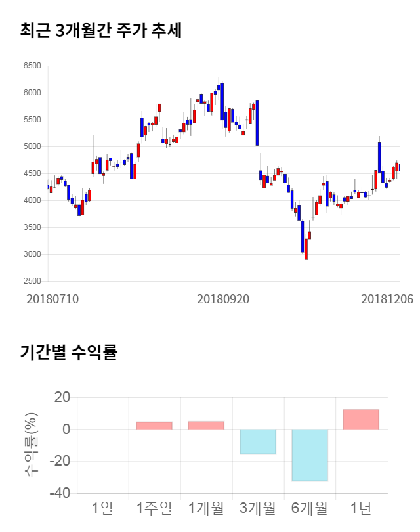The width and height of the screenshot is (420, 532).
Task: Click the 1개월 pink return bar
Action: (206, 426)
